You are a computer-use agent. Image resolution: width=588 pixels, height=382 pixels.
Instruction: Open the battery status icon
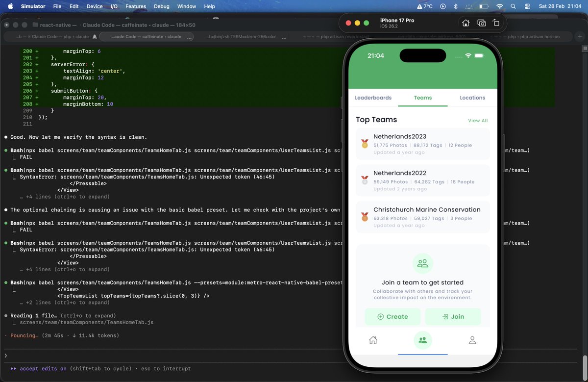(x=484, y=6)
